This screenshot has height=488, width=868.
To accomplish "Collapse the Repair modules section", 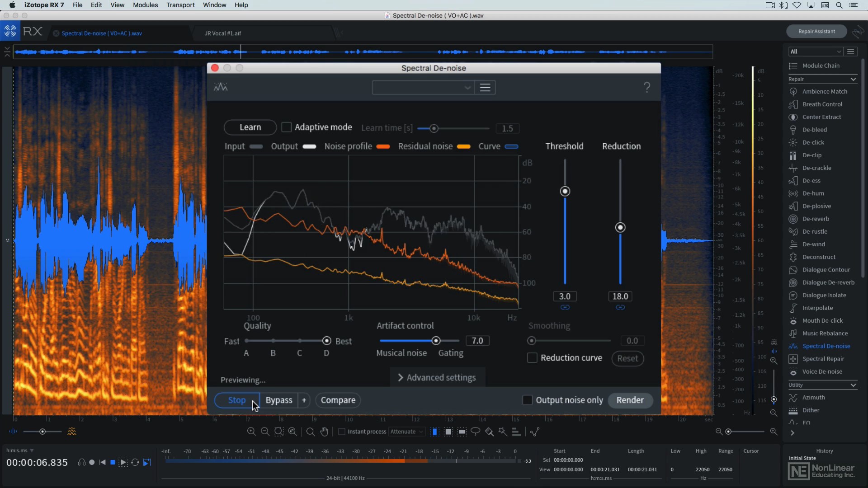I will click(853, 79).
